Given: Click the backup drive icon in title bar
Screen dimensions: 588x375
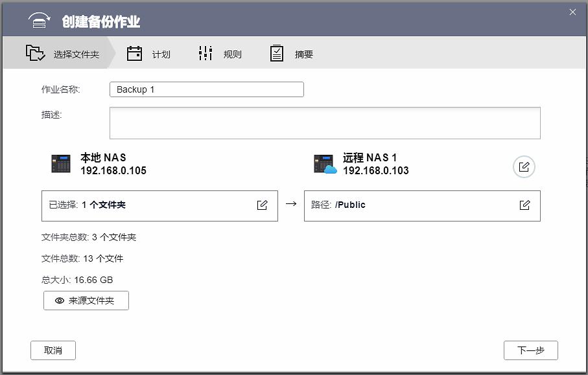Looking at the screenshot, I should coord(37,20).
